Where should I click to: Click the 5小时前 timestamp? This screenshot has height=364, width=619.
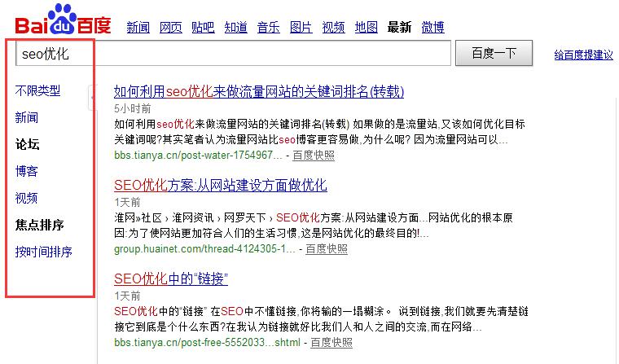click(x=133, y=108)
